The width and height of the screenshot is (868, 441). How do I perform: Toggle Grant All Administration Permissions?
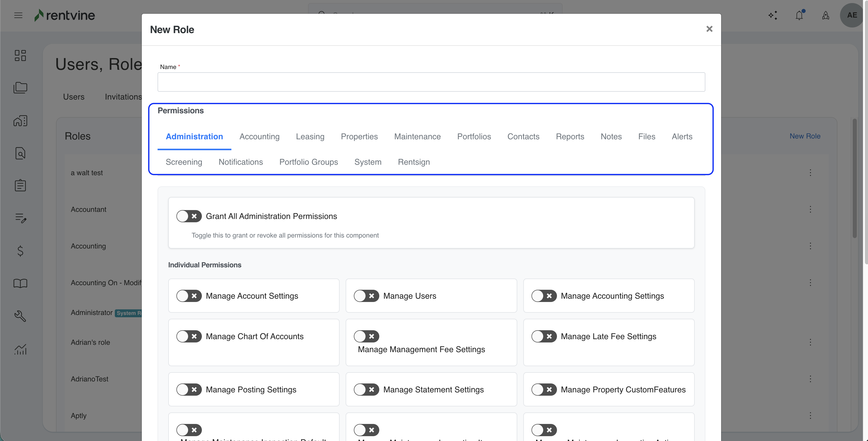(x=189, y=216)
